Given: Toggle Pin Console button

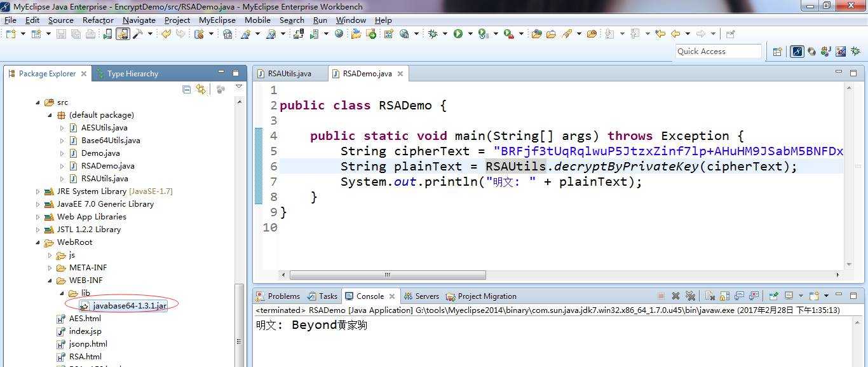Looking at the screenshot, I should tap(774, 296).
